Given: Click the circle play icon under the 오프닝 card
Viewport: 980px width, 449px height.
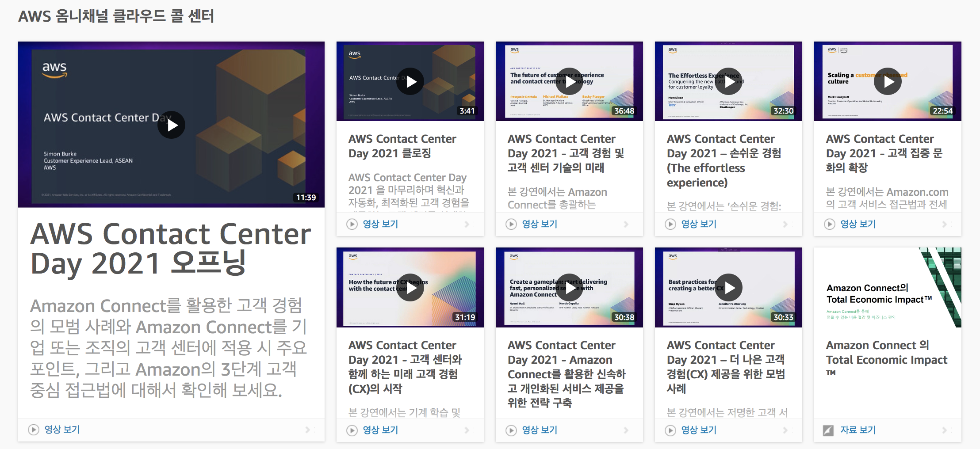Looking at the screenshot, I should [34, 430].
